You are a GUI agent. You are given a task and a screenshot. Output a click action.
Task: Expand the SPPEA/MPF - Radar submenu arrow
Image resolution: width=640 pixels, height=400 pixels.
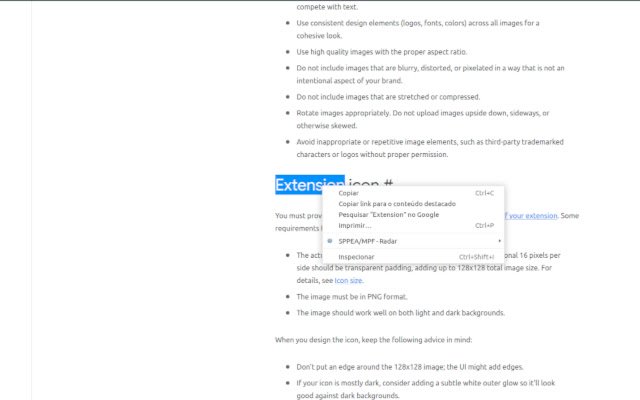click(x=499, y=241)
